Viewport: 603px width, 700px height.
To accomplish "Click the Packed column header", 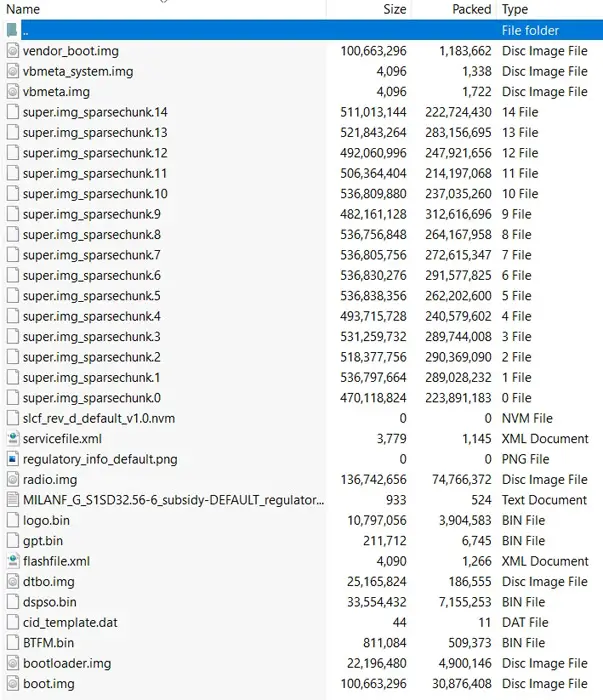I will coord(471,9).
